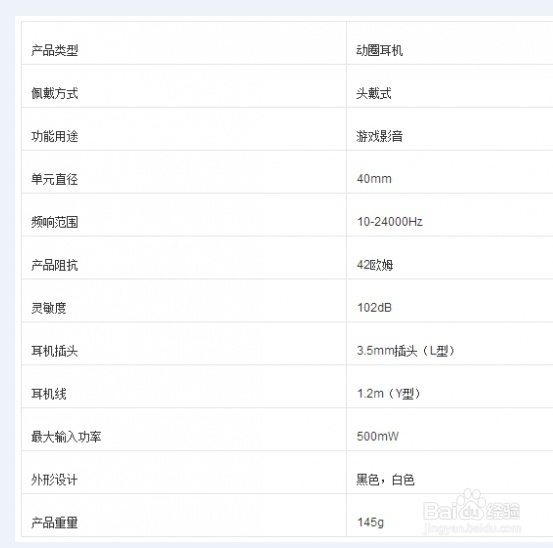
Task: Click the 102dB value
Action: (x=375, y=308)
